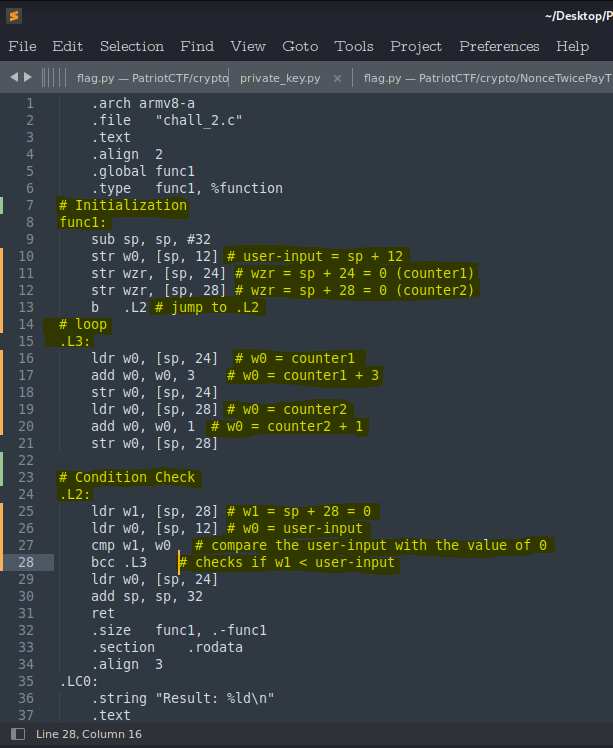The height and width of the screenshot is (748, 613).
Task: Select the first flag.py PatriotCTF/crypto tab
Action: (152, 78)
